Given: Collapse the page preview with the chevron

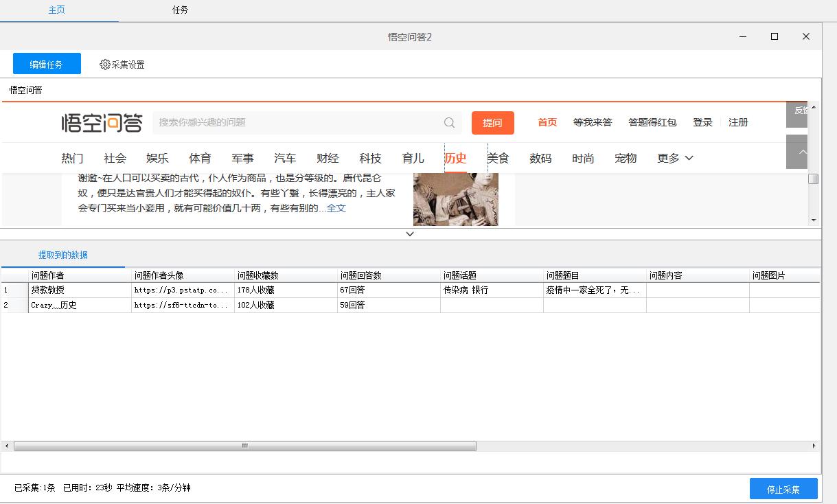Looking at the screenshot, I should (x=409, y=233).
